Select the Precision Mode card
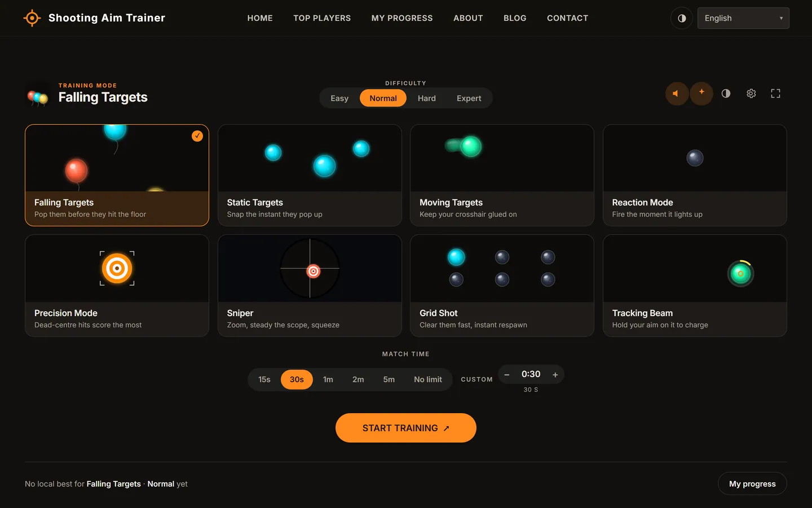The height and width of the screenshot is (508, 812). 117,286
